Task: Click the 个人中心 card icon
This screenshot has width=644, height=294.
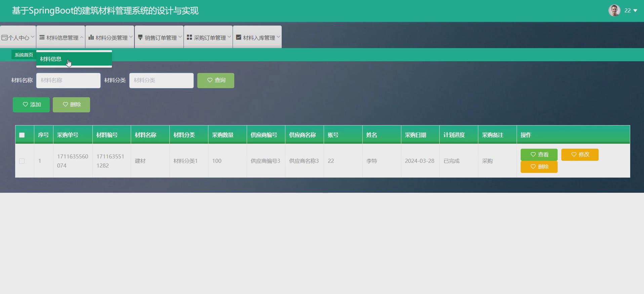Action: click(4, 38)
